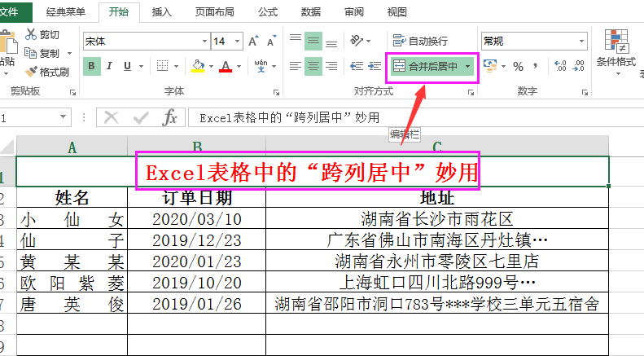Align text right icon
Image resolution: width=644 pixels, height=356 pixels.
click(x=331, y=66)
